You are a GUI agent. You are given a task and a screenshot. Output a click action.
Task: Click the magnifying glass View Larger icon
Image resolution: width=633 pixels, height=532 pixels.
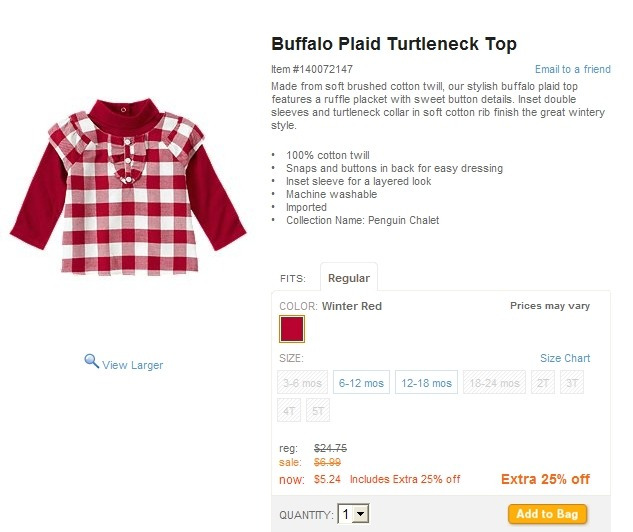92,361
